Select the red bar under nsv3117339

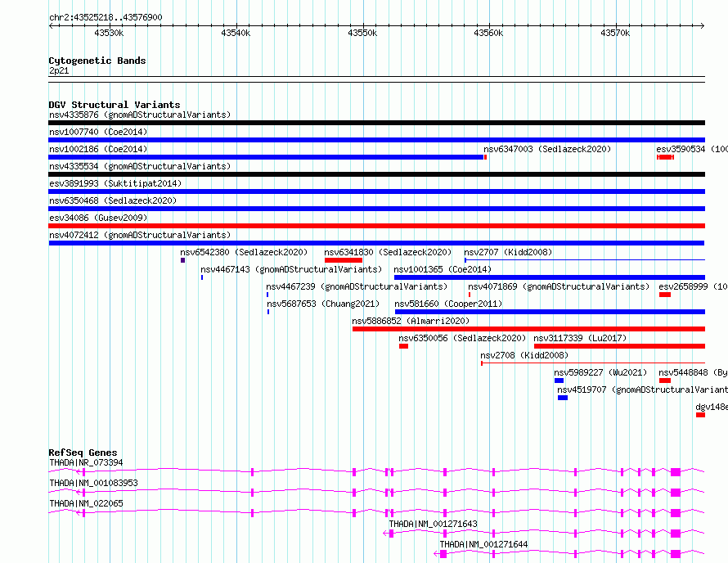pyautogui.click(x=619, y=346)
